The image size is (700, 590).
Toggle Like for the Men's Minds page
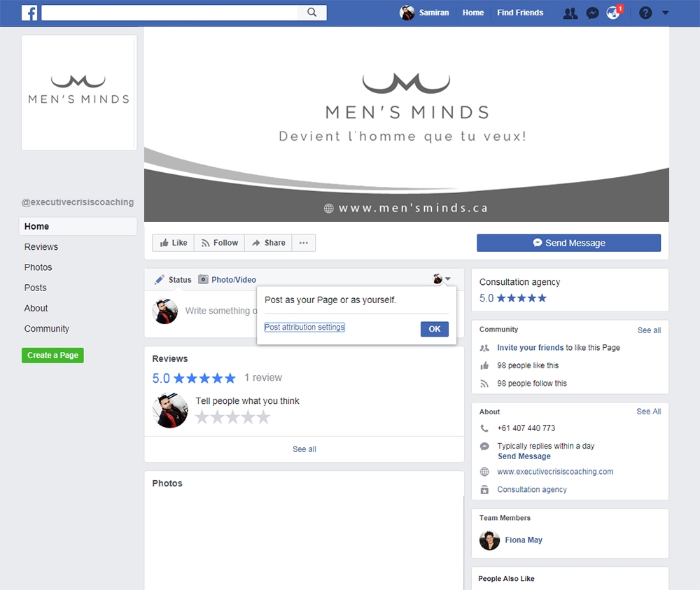click(172, 243)
